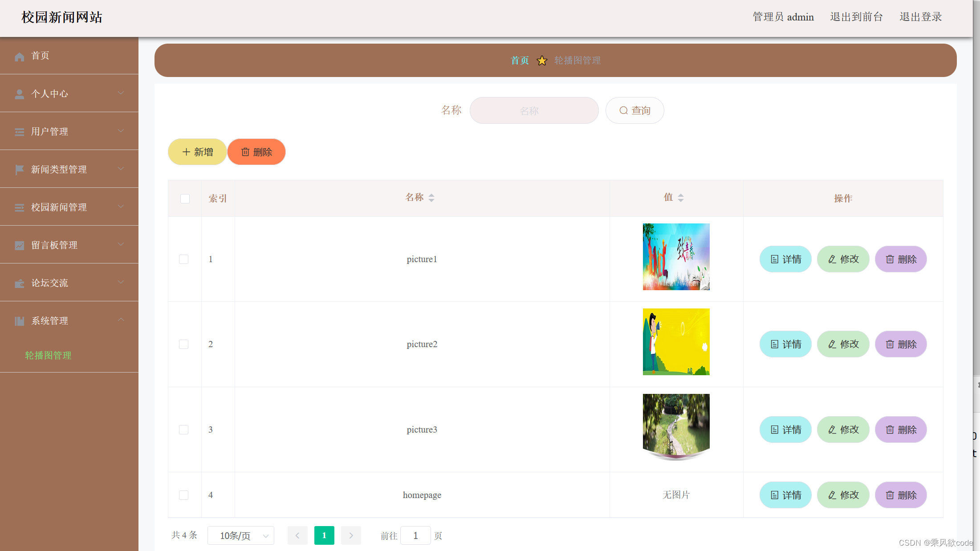The height and width of the screenshot is (551, 980).
Task: Click 退出登录 in the top bar
Action: (x=920, y=17)
